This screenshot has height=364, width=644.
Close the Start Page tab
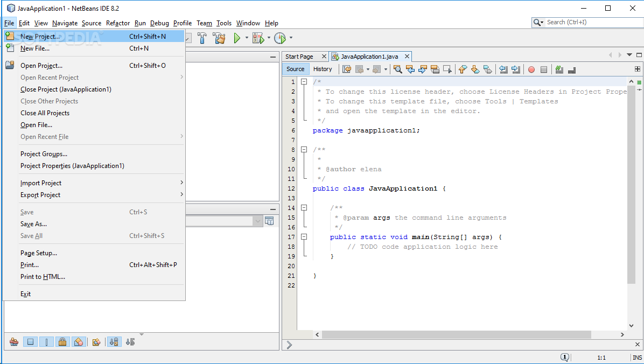point(324,57)
